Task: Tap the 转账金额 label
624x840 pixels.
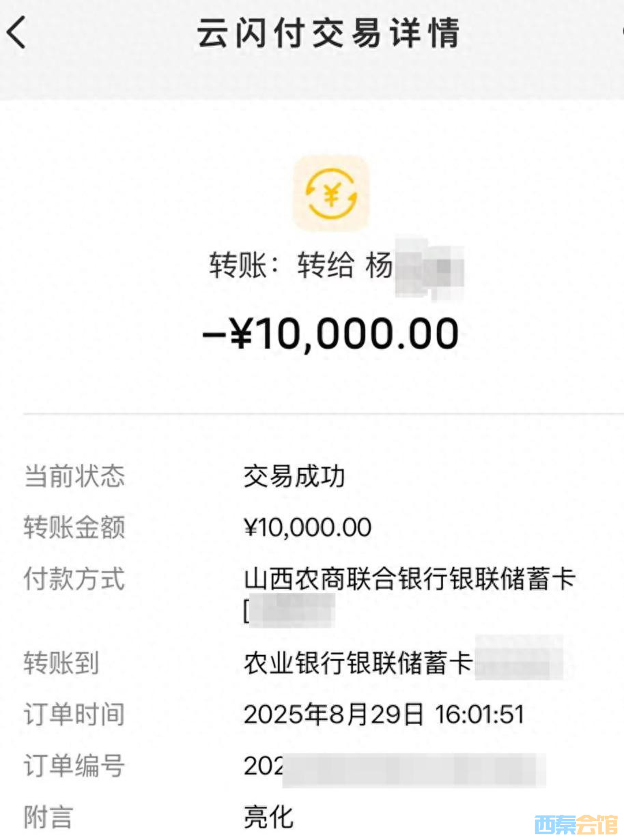Action: coord(74,527)
